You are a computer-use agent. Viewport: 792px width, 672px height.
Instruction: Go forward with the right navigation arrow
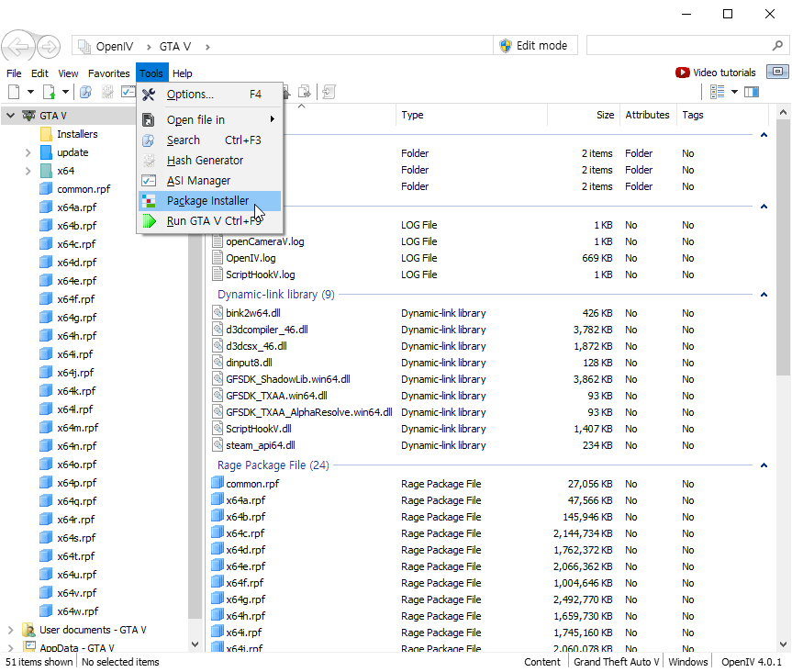click(49, 47)
